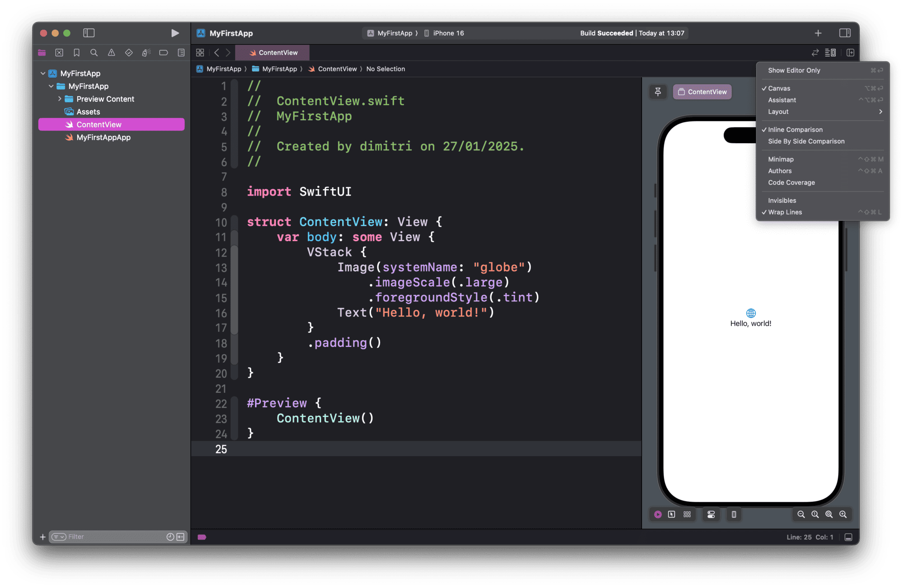Open the Layout submenu
Image resolution: width=903 pixels, height=588 pixels.
823,112
